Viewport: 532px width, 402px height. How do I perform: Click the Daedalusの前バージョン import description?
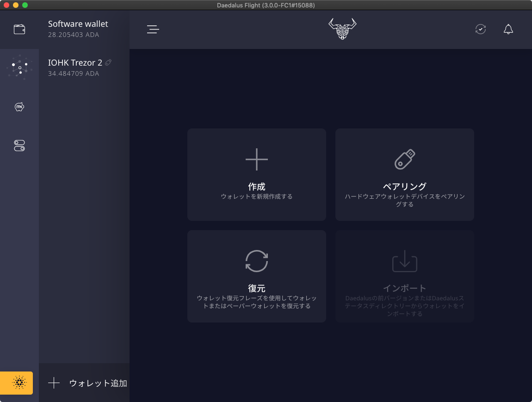point(404,306)
